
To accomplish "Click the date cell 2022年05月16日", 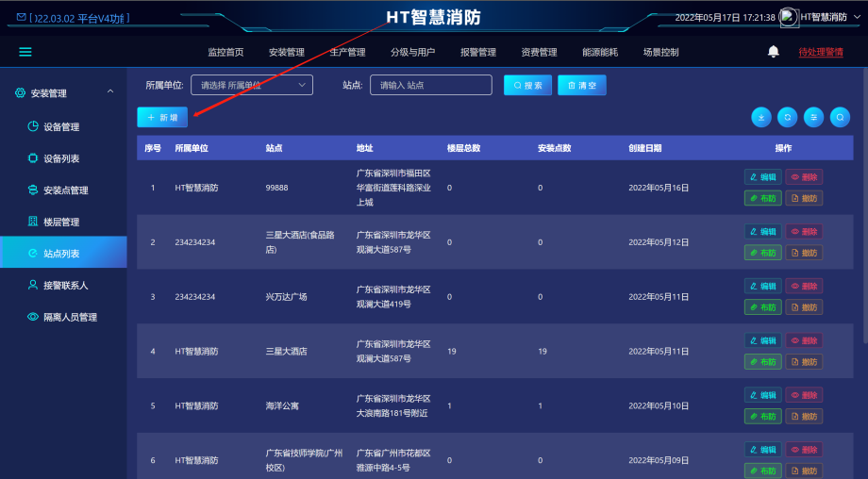I will [659, 188].
